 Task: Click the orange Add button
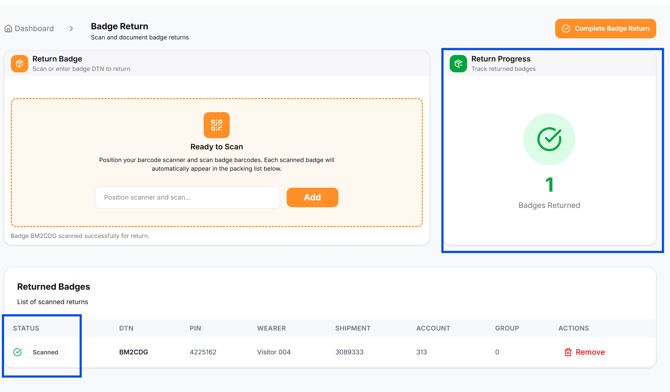(312, 197)
